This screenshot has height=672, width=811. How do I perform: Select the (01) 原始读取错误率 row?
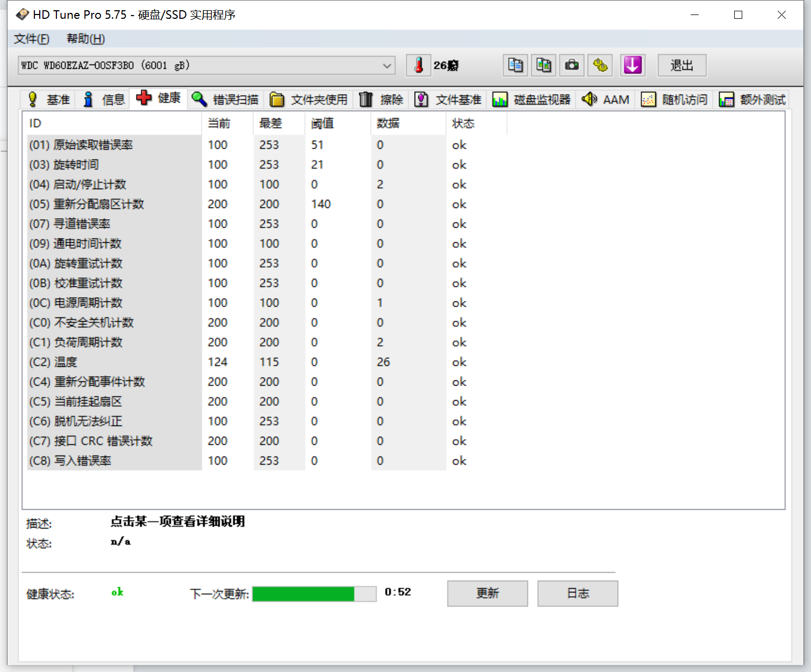point(267,145)
